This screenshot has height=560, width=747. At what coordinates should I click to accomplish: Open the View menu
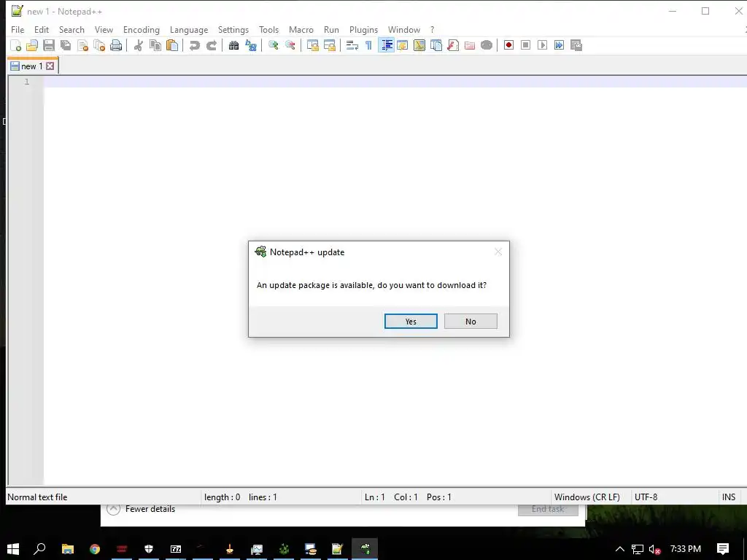coord(104,29)
